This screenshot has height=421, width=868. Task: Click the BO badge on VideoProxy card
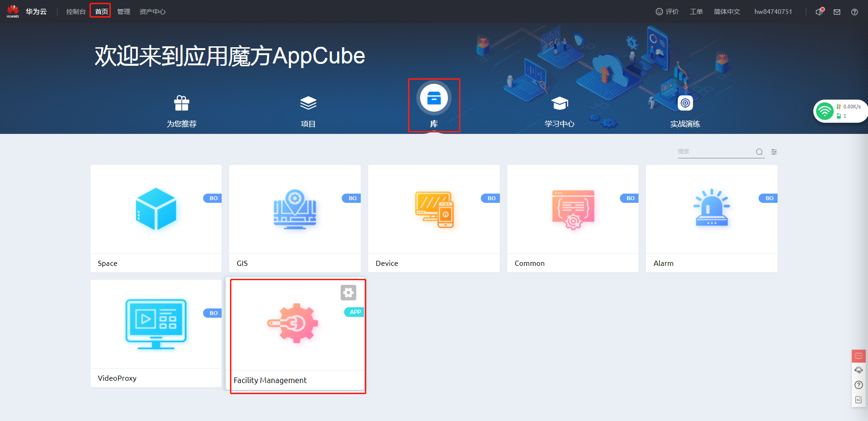coord(213,313)
